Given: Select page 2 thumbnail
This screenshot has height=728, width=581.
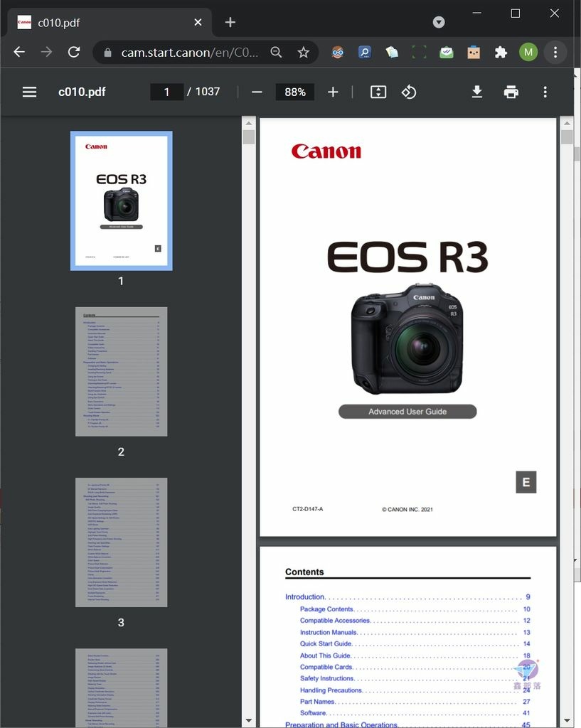Looking at the screenshot, I should [x=121, y=371].
